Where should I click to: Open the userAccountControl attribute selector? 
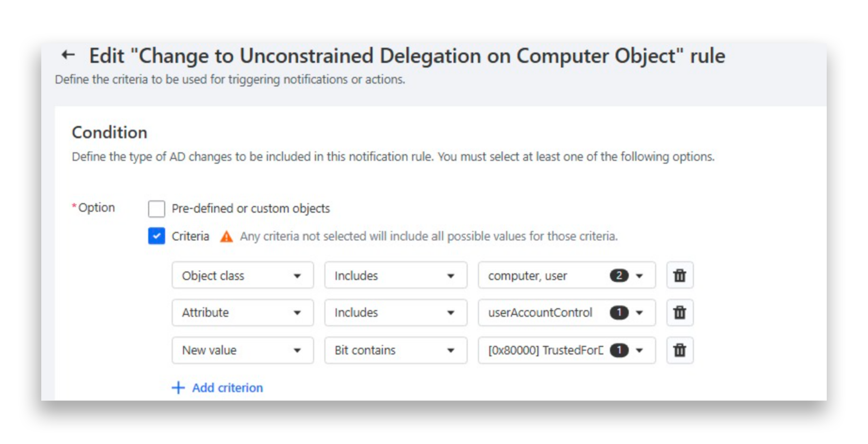pyautogui.click(x=640, y=312)
